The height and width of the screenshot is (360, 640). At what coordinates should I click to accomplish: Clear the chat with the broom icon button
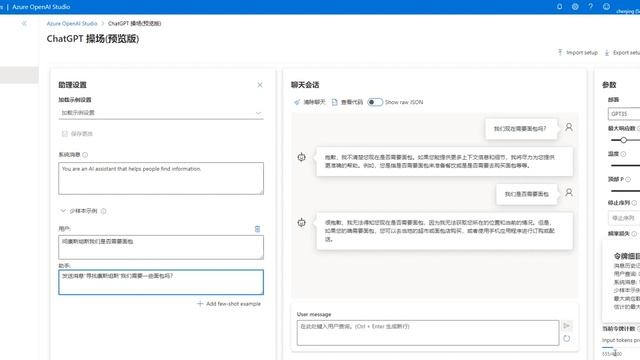tap(309, 102)
